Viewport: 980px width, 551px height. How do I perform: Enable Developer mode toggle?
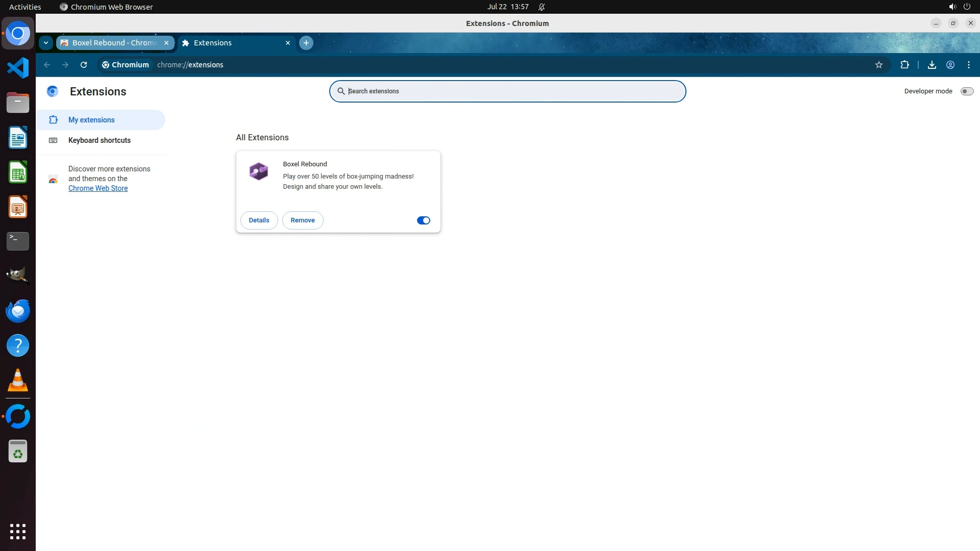967,91
